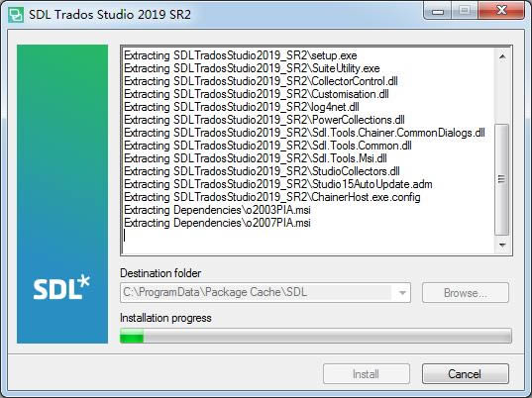This screenshot has height=398, width=532.
Task: Click the Installation progress bar
Action: pos(316,336)
